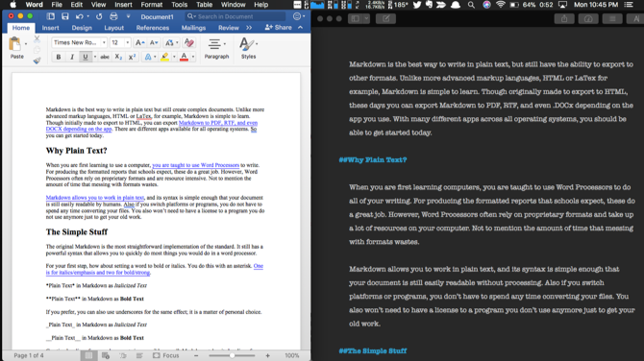Toggle strikethrough abc formatting

coord(105,57)
